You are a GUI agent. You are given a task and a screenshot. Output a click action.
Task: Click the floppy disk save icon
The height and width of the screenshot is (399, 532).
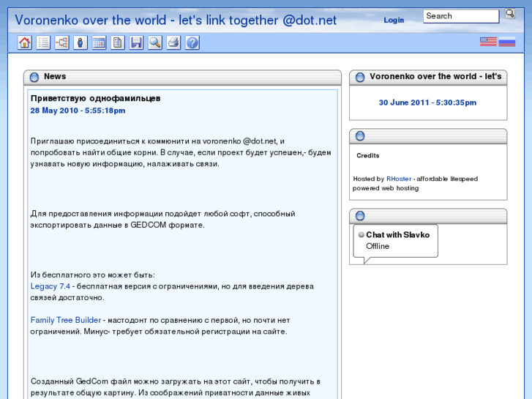pos(136,43)
